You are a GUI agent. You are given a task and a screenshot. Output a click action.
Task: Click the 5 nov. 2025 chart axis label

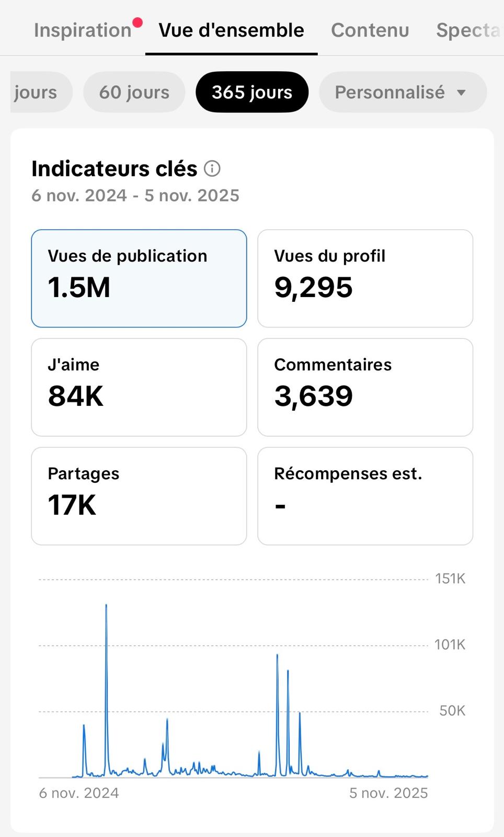coord(388,793)
